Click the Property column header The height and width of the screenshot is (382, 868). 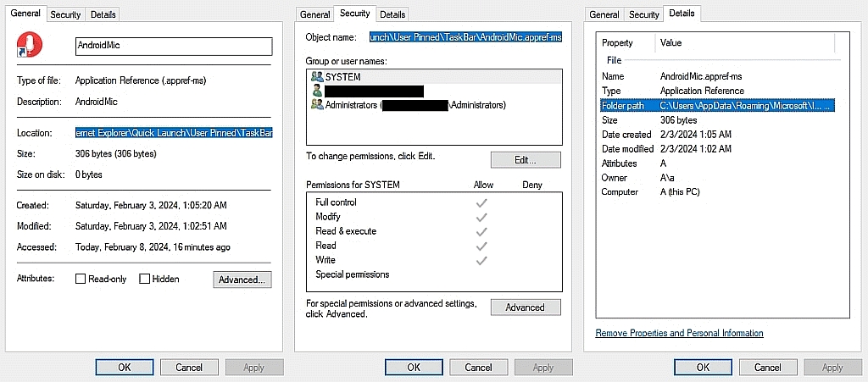(626, 42)
